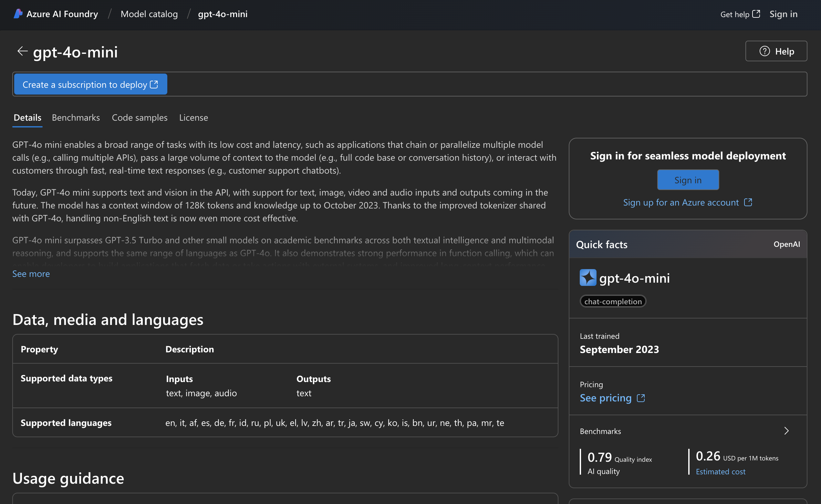Click the Description column header

click(x=190, y=349)
